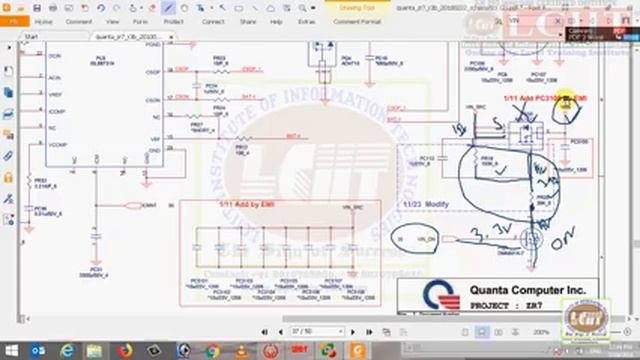Open the Signatures pen panel in sidebar
Viewport: 640px width, 360px height.
pos(8,199)
